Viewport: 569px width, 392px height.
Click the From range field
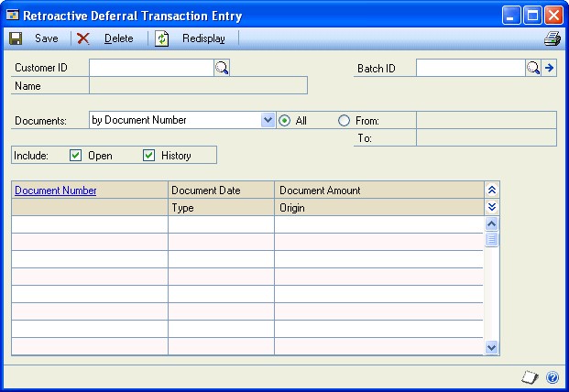click(487, 120)
